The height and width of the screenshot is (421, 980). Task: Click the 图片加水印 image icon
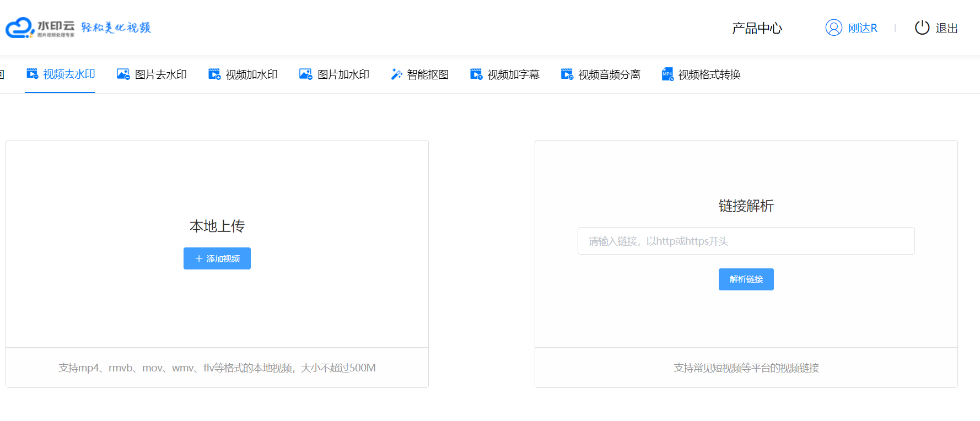[306, 74]
